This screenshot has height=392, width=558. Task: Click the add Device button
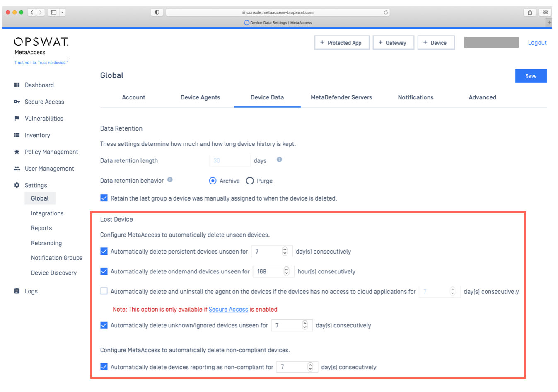[x=436, y=43]
